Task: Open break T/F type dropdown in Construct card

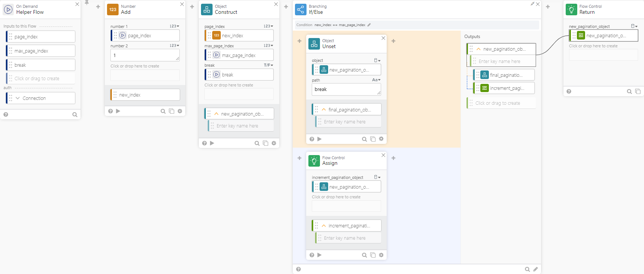Action: tap(268, 65)
